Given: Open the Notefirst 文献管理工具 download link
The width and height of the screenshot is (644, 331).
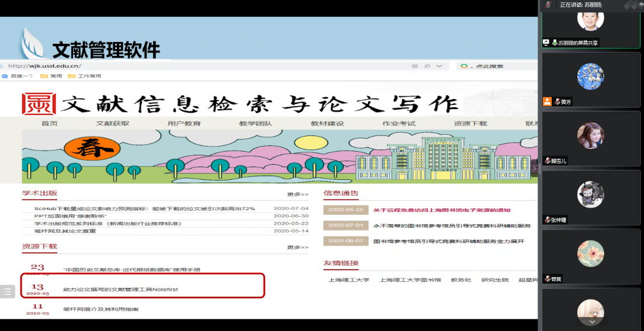Looking at the screenshot, I should tap(120, 289).
